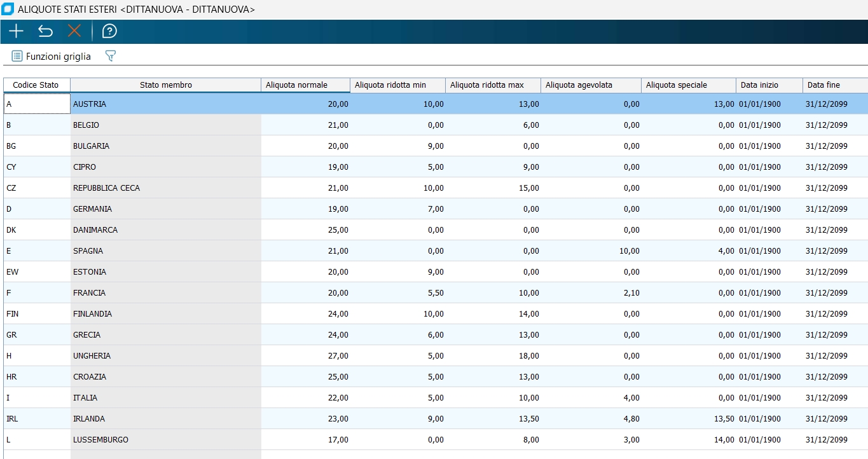Click the app logo icon in title bar

click(x=8, y=10)
